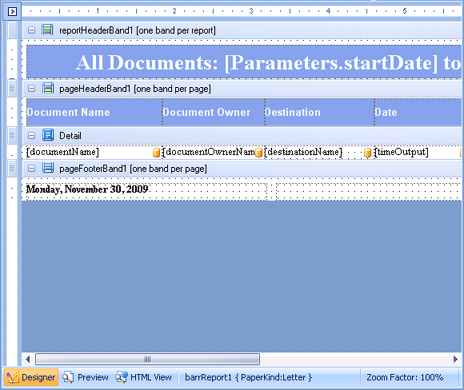Select the Document Owner header label

click(214, 112)
